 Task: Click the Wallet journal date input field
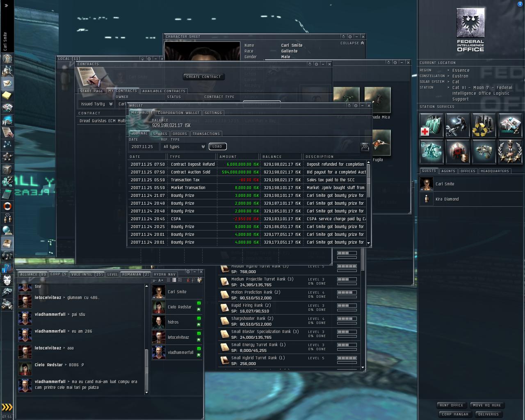(144, 146)
